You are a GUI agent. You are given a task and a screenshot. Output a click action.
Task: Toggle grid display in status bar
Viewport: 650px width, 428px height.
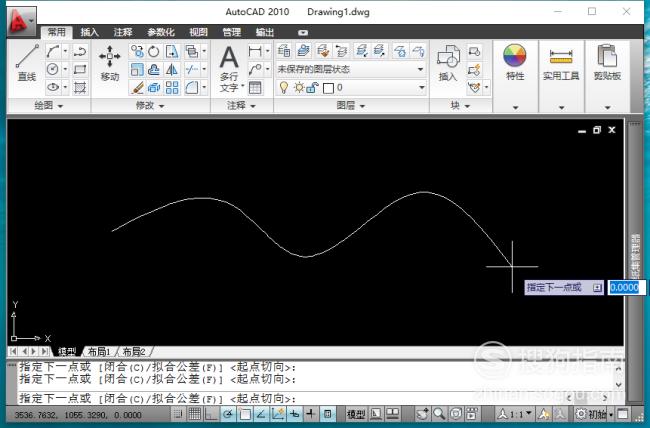(x=194, y=413)
